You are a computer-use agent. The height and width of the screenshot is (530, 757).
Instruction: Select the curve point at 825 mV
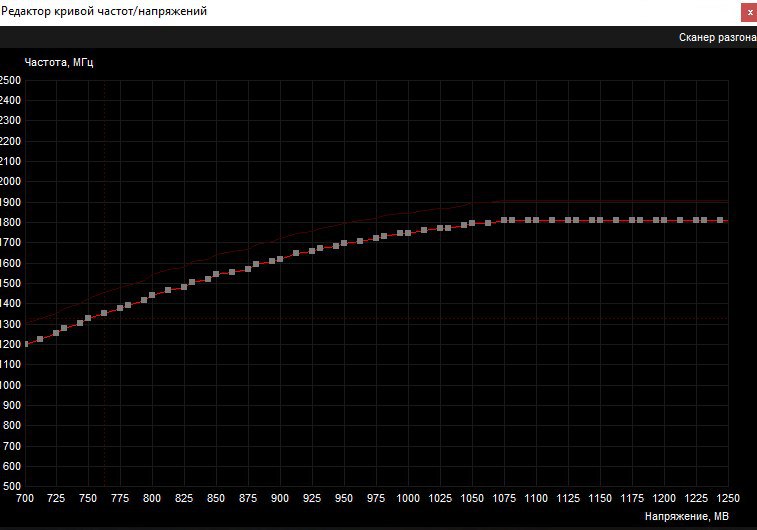[x=184, y=287]
